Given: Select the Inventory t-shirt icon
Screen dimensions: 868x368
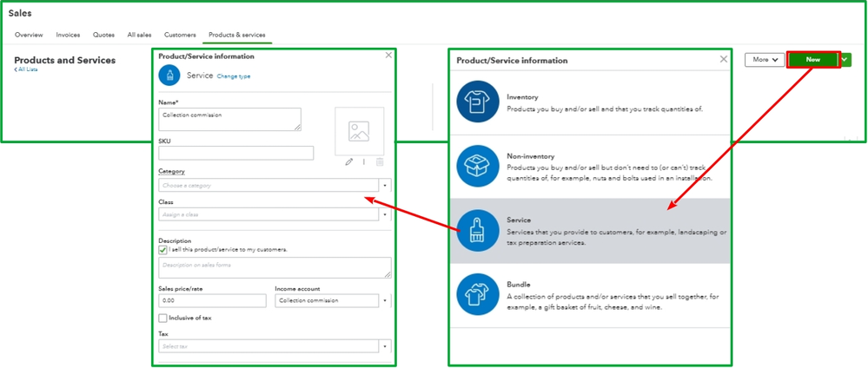Looking at the screenshot, I should (478, 102).
